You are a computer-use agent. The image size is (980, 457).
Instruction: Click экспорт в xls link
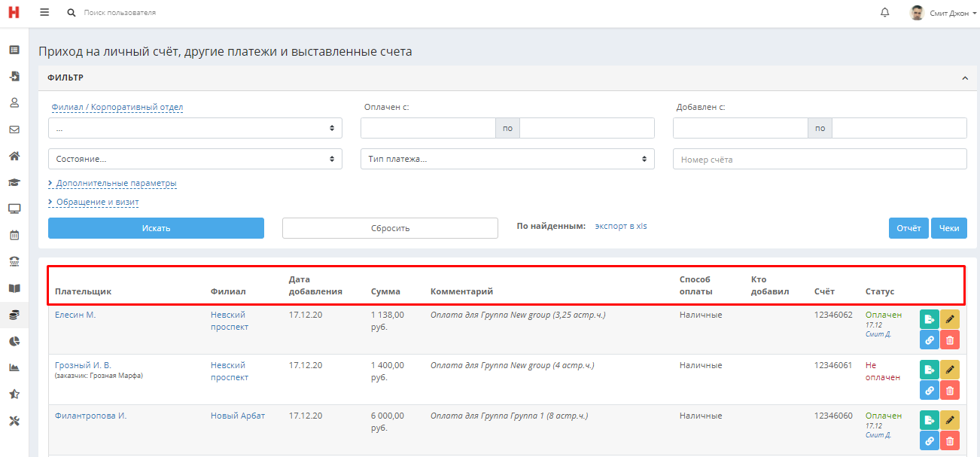621,225
